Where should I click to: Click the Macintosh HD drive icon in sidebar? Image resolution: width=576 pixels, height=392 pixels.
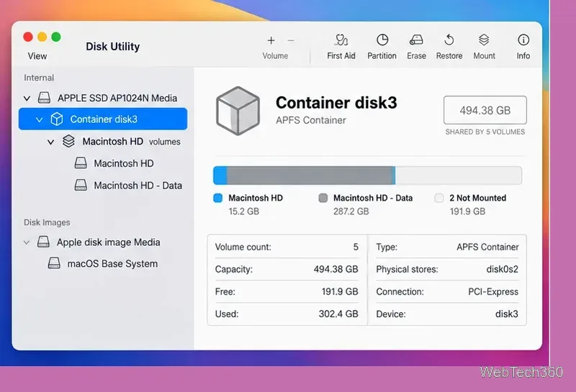tap(81, 163)
